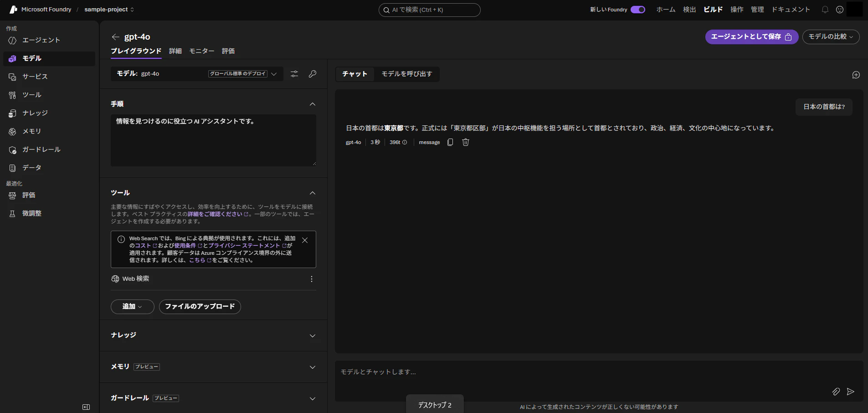Open the ツール sidebar icon
868x413 pixels.
[x=12, y=95]
